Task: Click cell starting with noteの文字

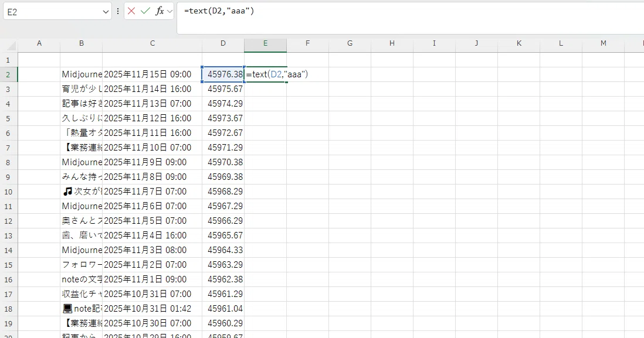Action: tap(82, 279)
